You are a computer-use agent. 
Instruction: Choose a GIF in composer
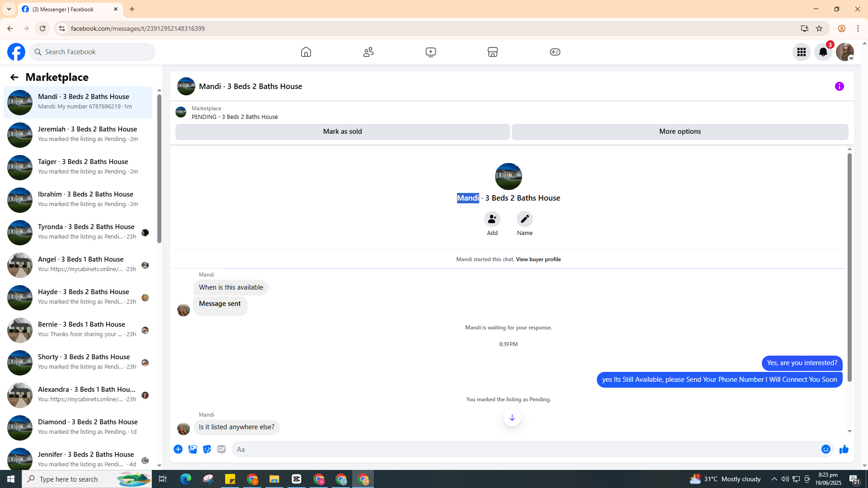click(x=222, y=449)
